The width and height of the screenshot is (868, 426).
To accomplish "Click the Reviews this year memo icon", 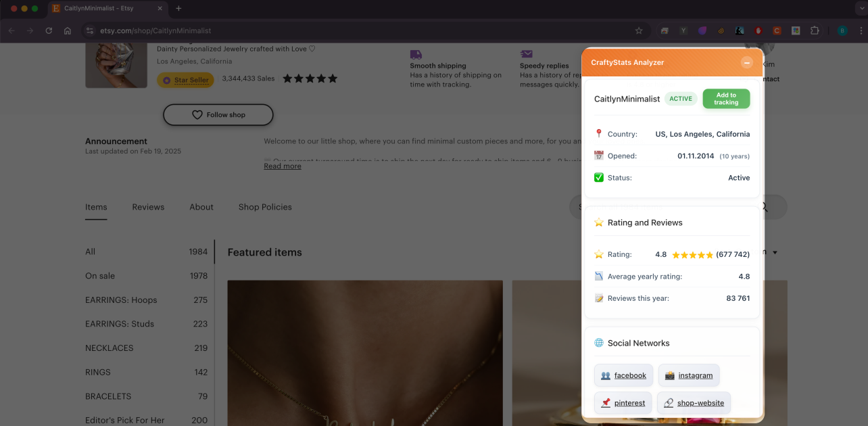I will (x=598, y=298).
